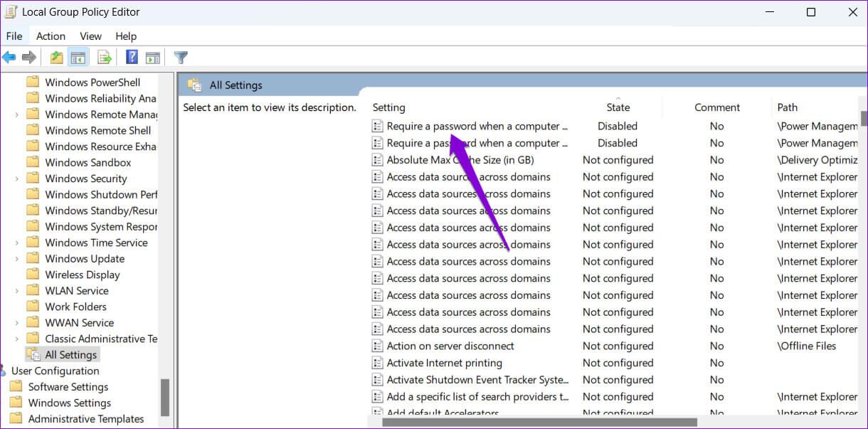868x429 pixels.
Task: Select the User Configuration tree node
Action: (55, 371)
